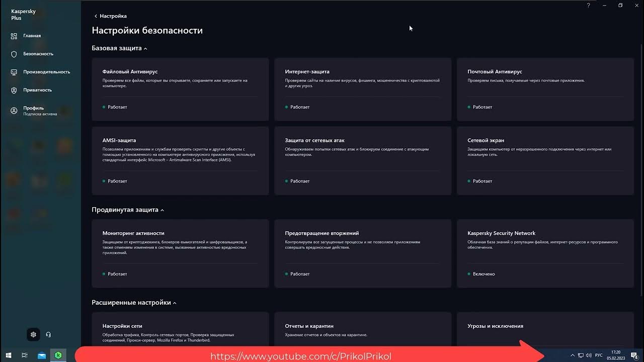Click the Производительность monitor icon

(14, 72)
